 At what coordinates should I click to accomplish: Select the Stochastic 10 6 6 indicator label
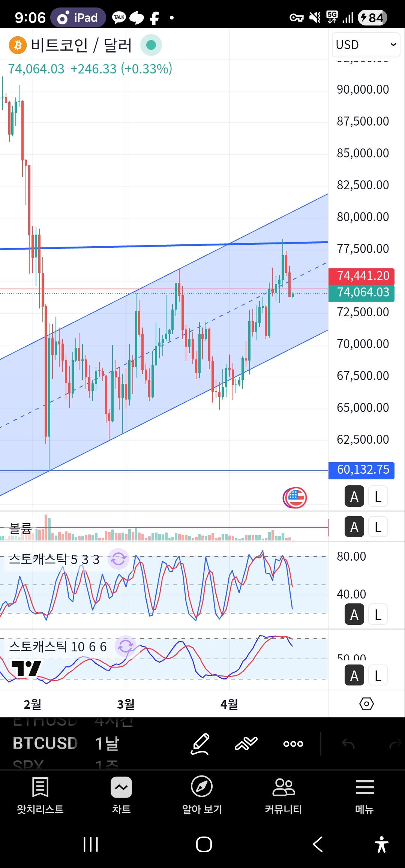coord(58,647)
